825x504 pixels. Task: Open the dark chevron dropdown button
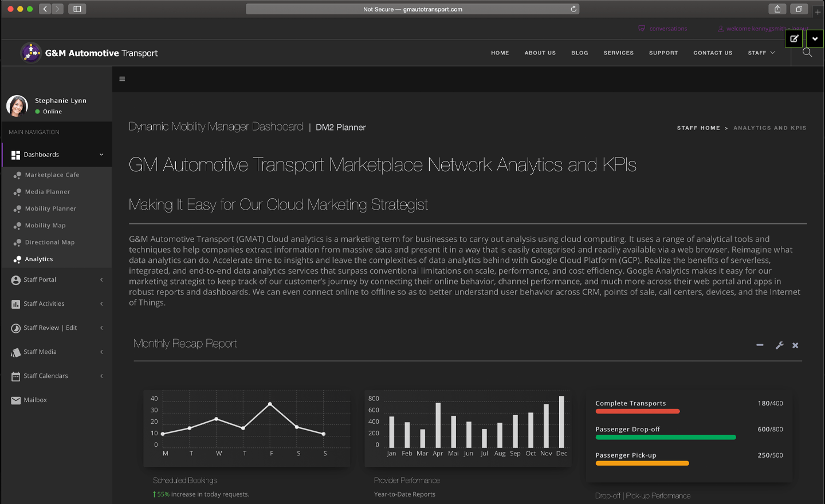[815, 39]
